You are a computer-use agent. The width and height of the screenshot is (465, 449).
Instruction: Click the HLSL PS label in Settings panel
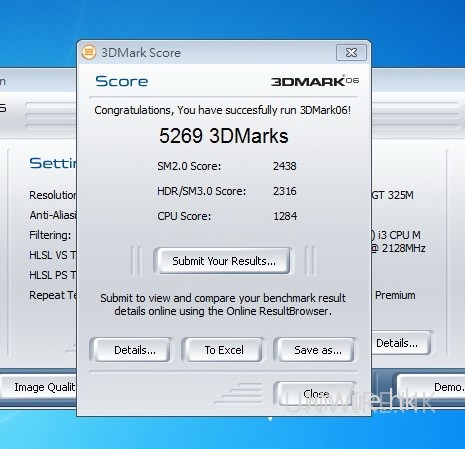point(53,275)
